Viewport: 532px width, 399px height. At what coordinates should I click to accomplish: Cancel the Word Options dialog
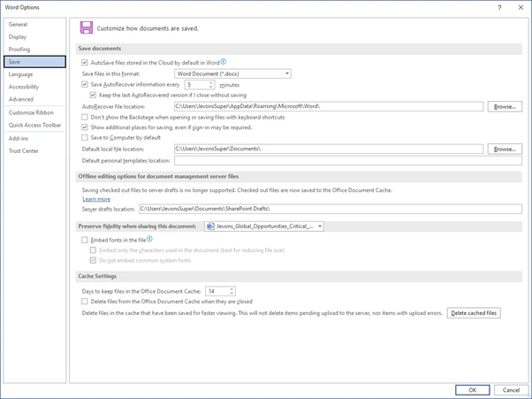tap(511, 390)
